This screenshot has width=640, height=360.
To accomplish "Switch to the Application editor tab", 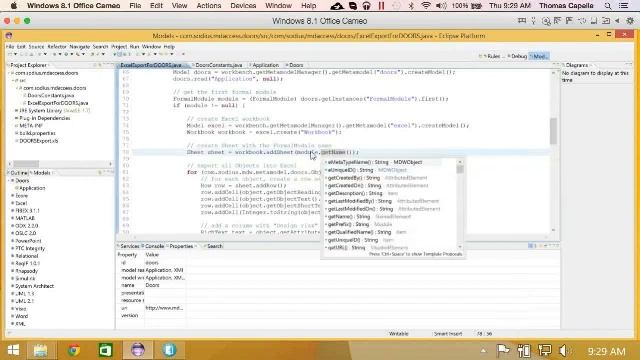I will 265,65.
